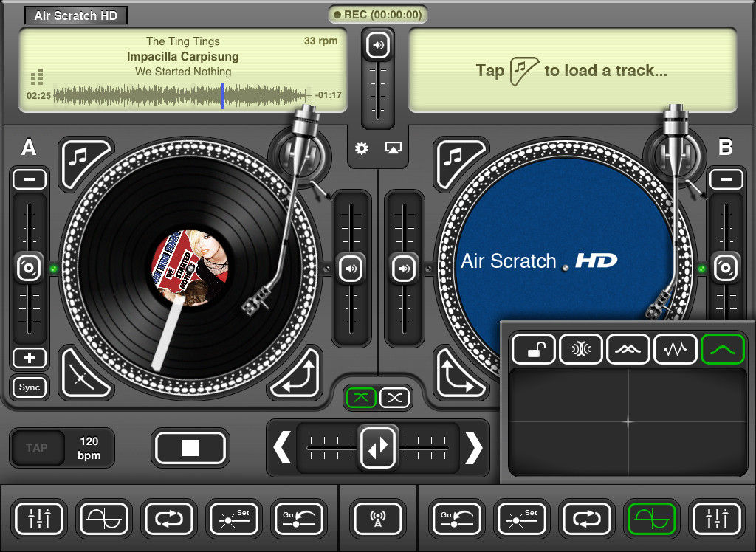Click the album art label on Deck A's vinyl

click(x=190, y=268)
